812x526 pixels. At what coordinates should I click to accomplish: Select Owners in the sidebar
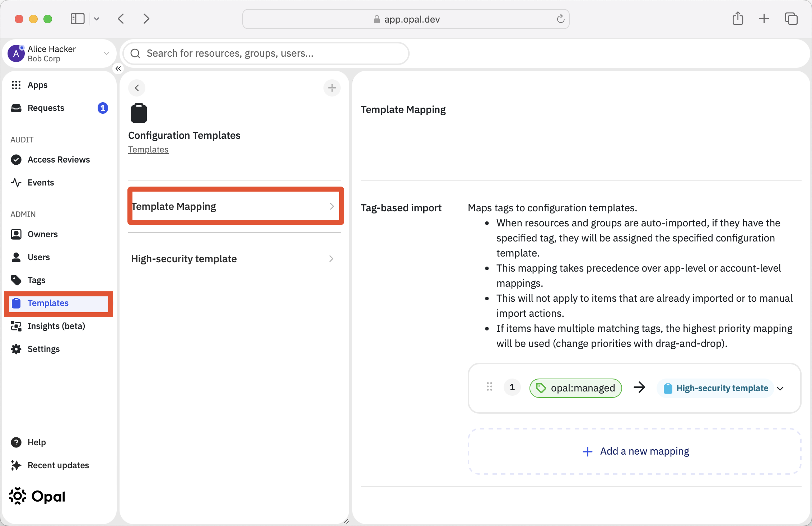59,234
